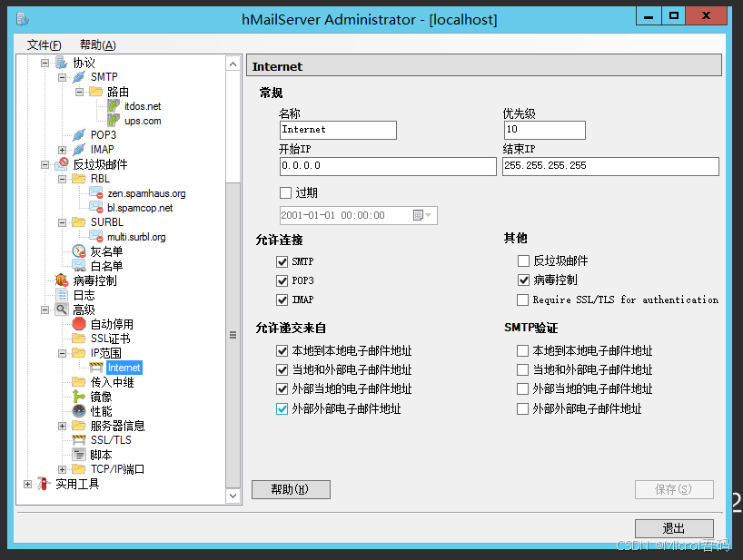
Task: Click the RBL folder icon
Action: coord(79,179)
